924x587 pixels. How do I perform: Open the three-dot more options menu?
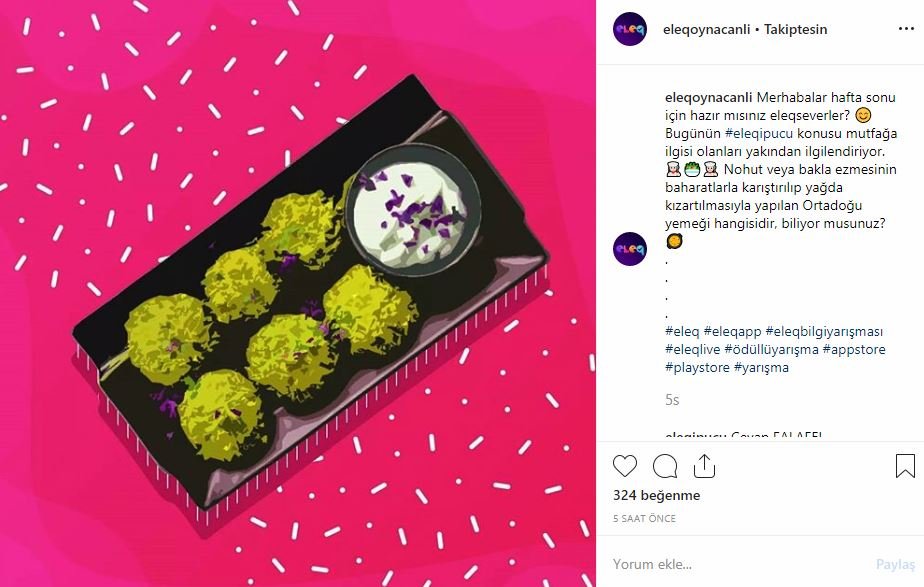(906, 29)
